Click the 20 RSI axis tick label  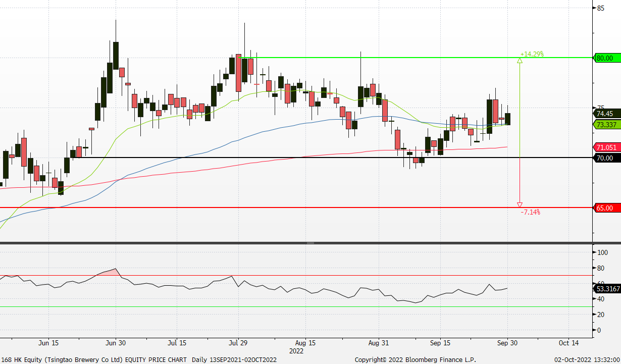600,315
